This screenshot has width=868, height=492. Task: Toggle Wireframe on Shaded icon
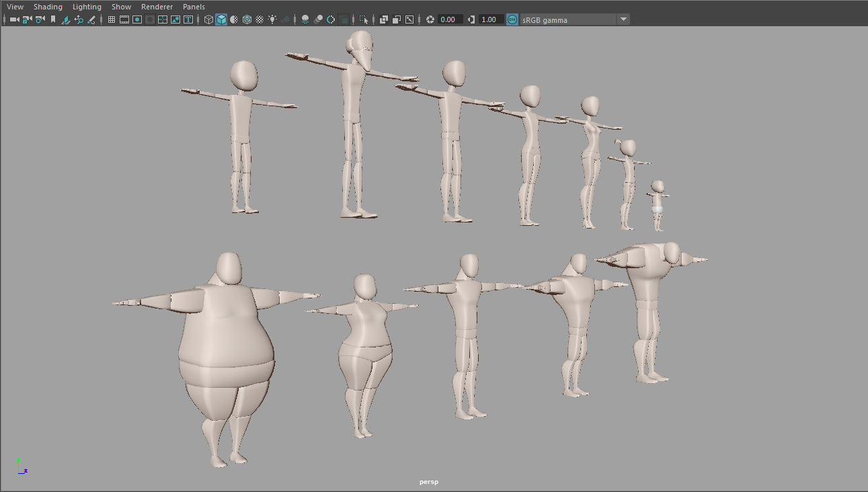point(247,19)
